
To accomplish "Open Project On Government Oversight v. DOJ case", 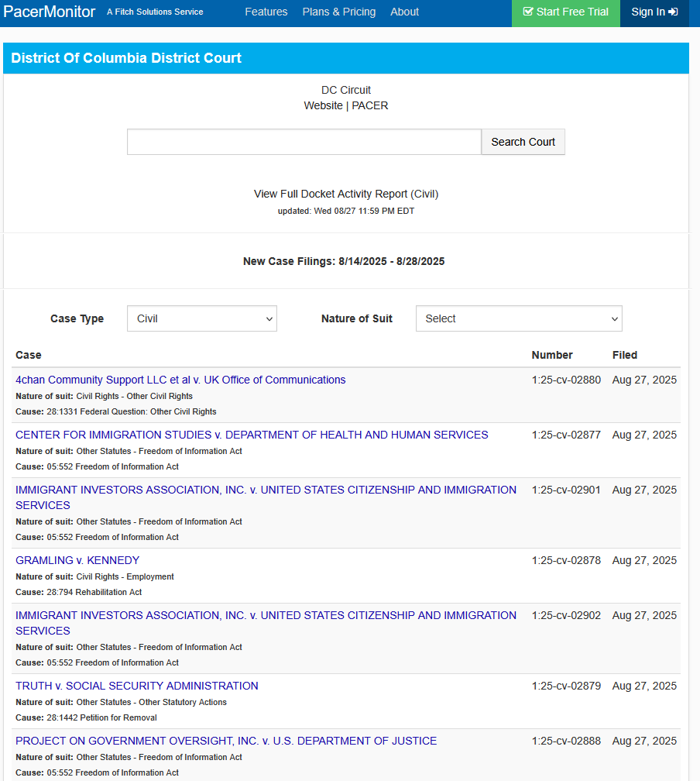I will tap(226, 741).
